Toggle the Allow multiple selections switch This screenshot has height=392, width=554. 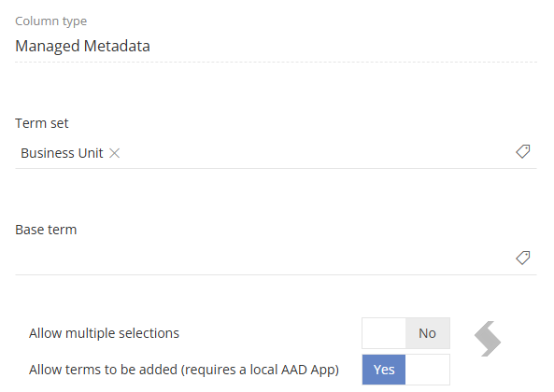pos(406,333)
